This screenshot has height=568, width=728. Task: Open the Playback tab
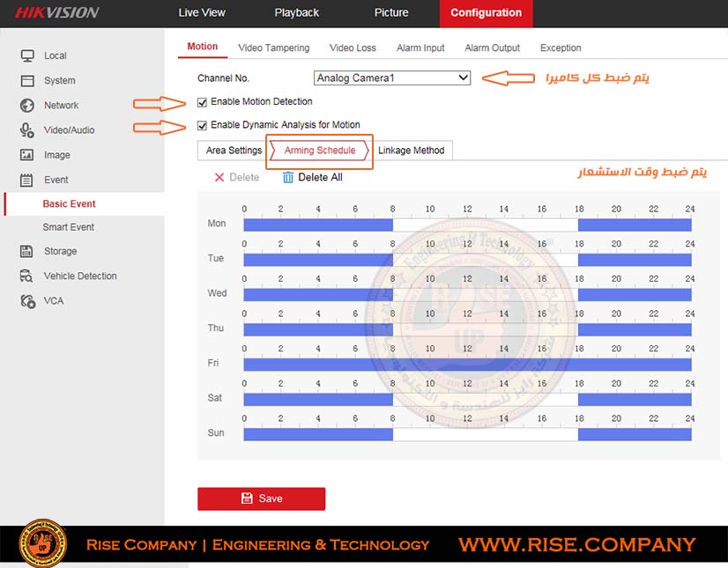(297, 12)
